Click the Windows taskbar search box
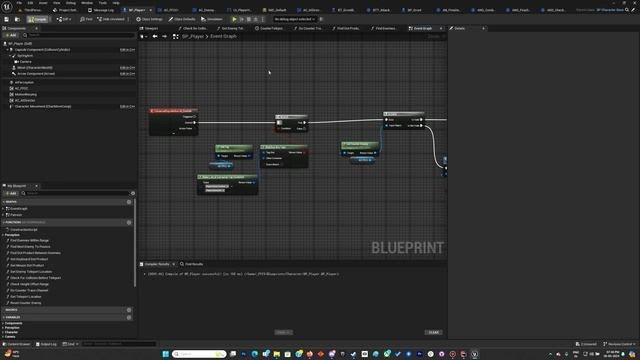The height and width of the screenshot is (360, 640). [x=199, y=354]
